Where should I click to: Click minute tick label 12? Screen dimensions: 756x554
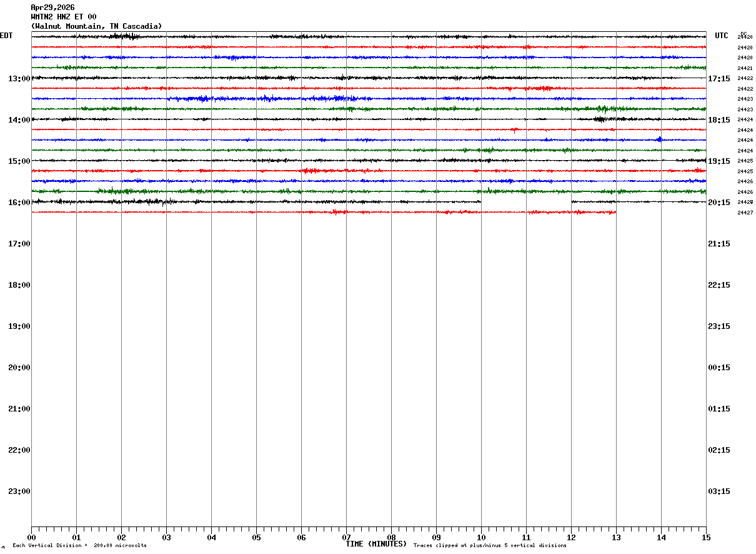pyautogui.click(x=571, y=537)
